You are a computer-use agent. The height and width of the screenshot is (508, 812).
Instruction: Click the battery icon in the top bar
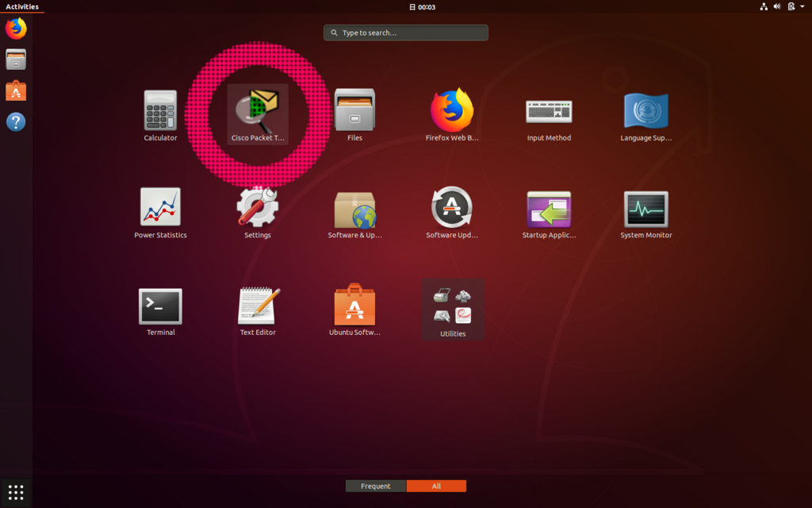pos(791,6)
